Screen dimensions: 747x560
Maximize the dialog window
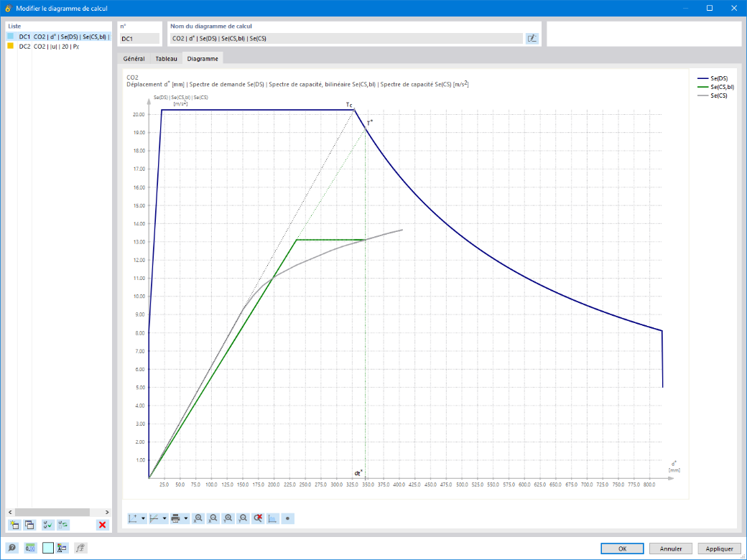click(710, 8)
